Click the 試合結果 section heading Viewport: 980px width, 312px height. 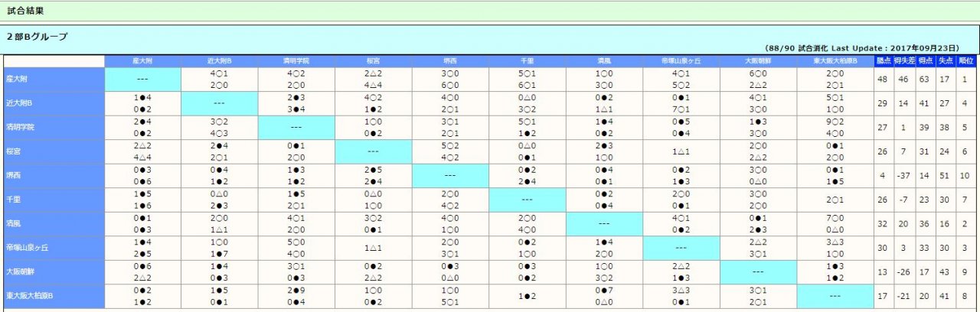[x=24, y=11]
